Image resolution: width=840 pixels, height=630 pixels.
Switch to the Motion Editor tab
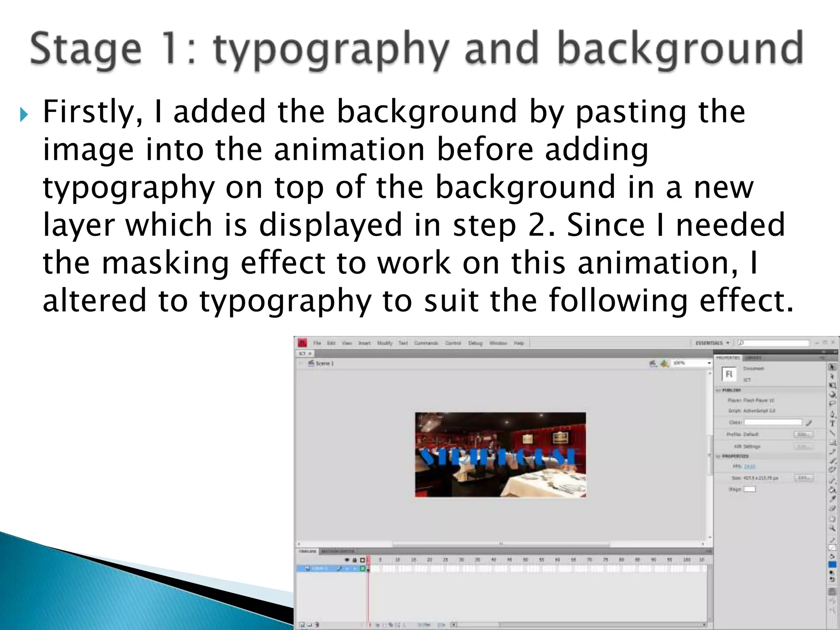click(x=338, y=551)
